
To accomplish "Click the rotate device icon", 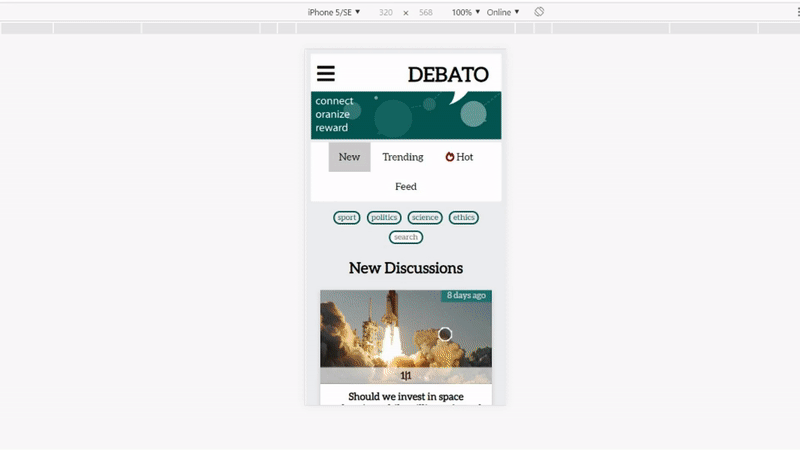I will tap(539, 12).
